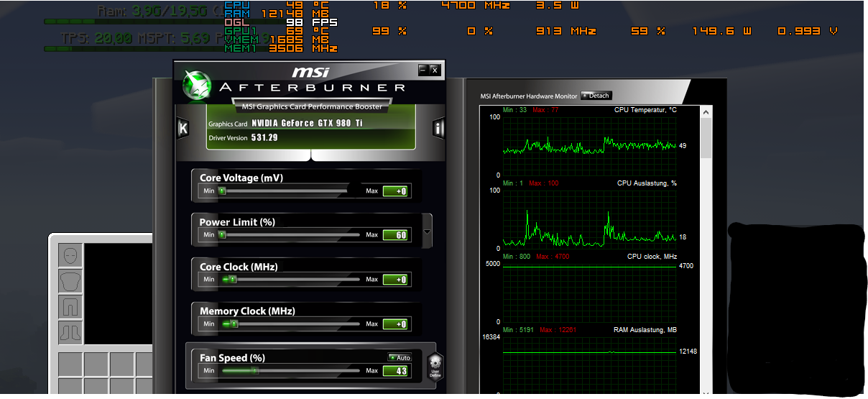Click the driver version '531.29' text

tap(264, 137)
